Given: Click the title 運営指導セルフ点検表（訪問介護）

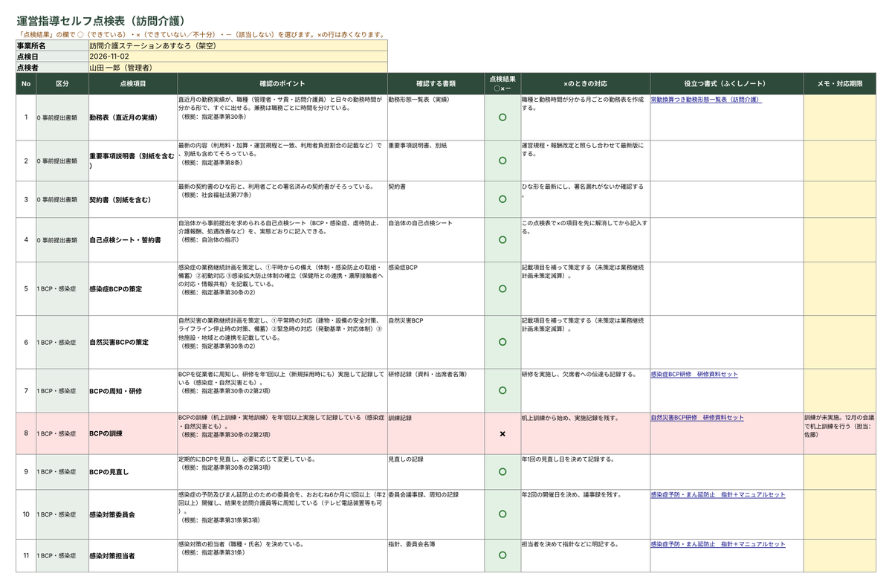Looking at the screenshot, I should [x=101, y=21].
